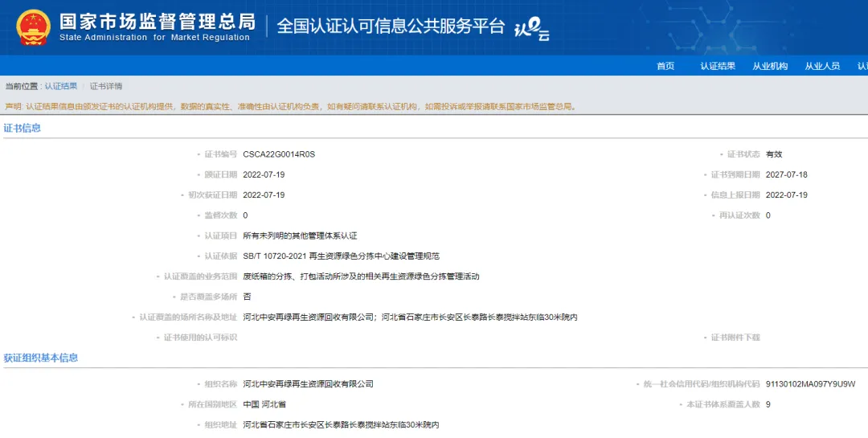Select certificate number CSCA22G0014R0S

pyautogui.click(x=279, y=154)
